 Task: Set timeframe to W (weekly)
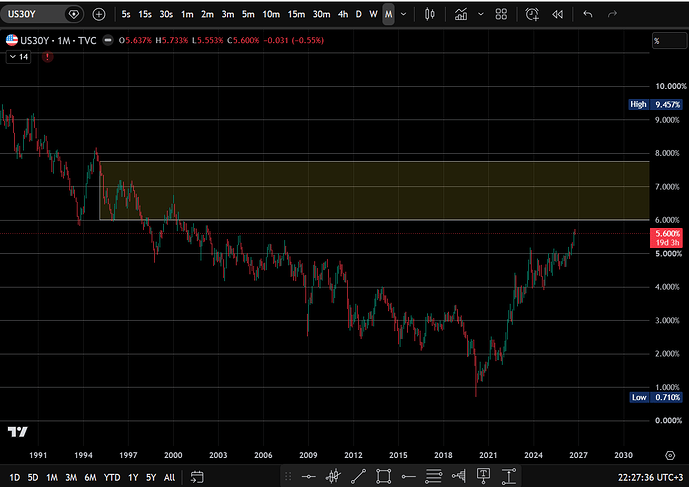[x=374, y=15]
